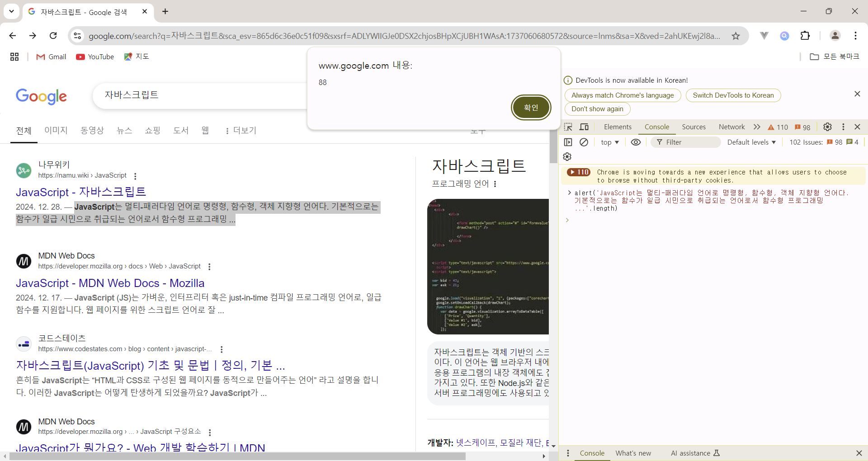Click the Google logo
Image resolution: width=868 pixels, height=461 pixels.
41,96
